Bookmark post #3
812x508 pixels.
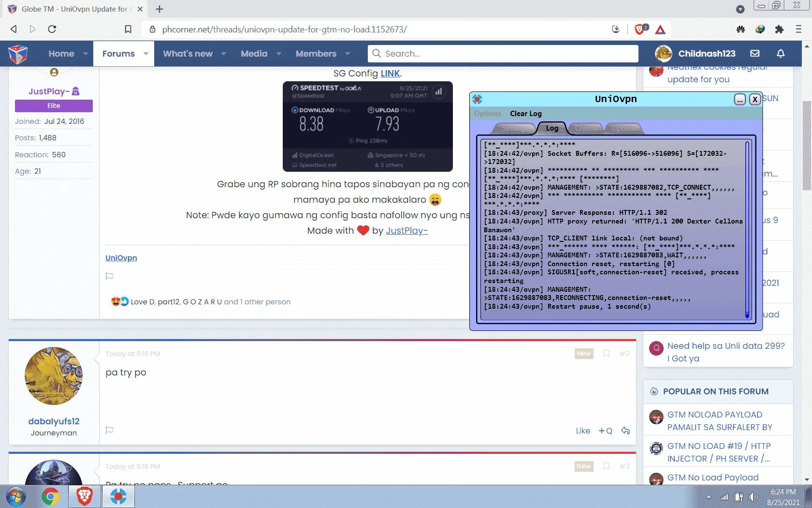pyautogui.click(x=607, y=466)
